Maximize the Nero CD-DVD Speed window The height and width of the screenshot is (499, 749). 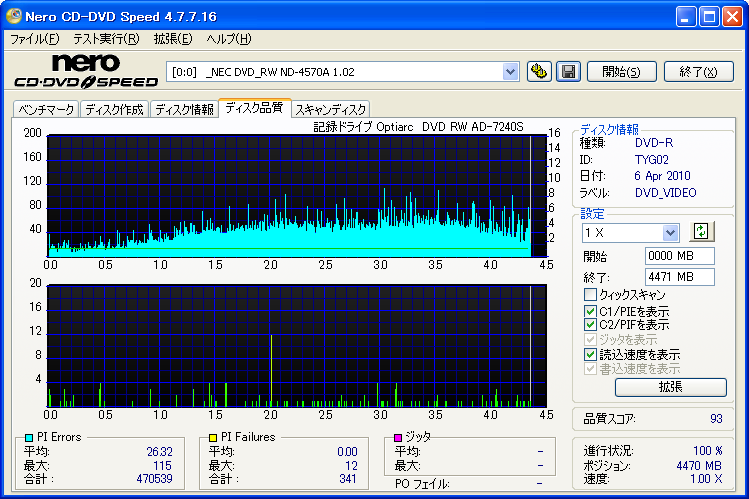709,17
